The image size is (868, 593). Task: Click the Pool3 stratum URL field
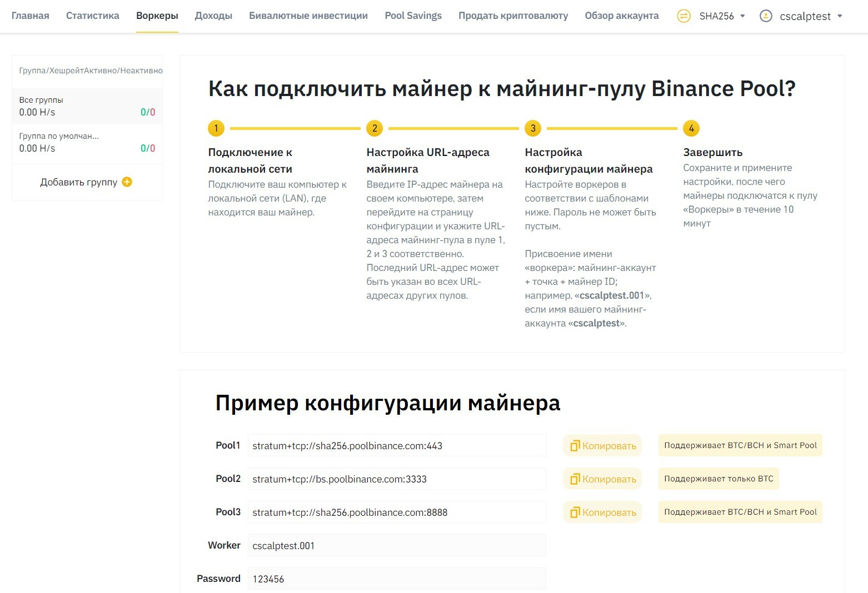click(x=397, y=512)
